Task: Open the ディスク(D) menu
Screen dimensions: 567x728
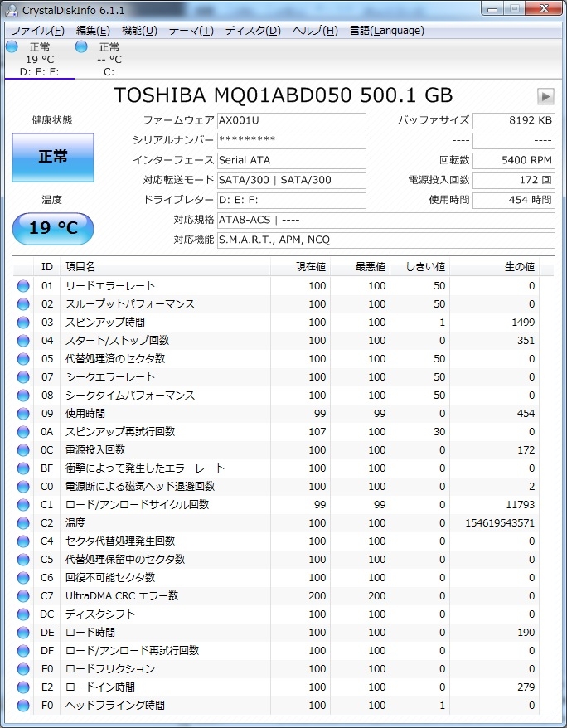Action: (253, 31)
